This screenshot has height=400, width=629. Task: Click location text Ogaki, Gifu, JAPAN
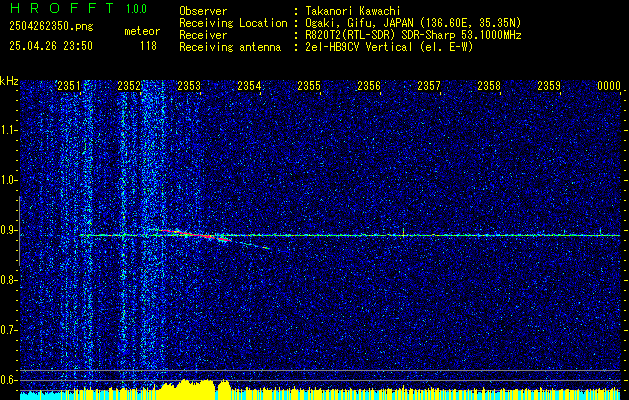coord(357,23)
